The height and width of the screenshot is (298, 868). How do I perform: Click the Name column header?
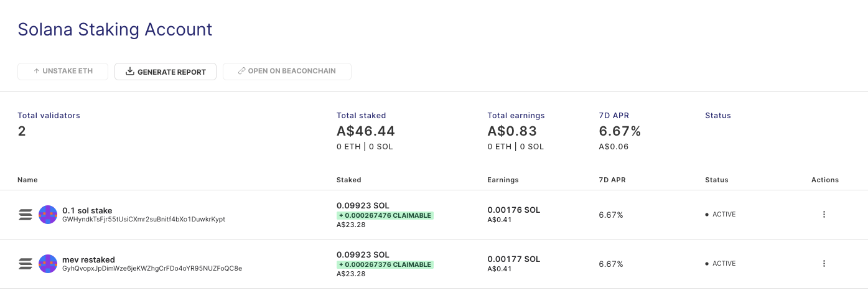27,180
